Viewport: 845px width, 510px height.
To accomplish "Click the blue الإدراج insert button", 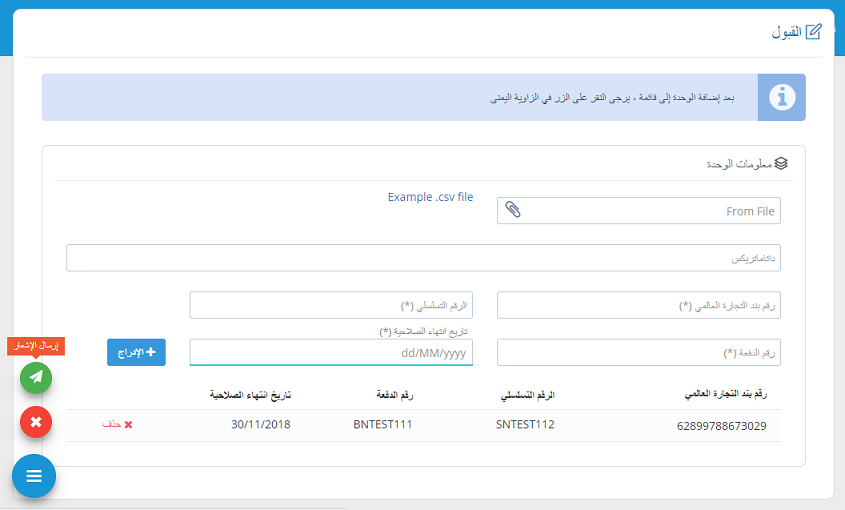I will (x=136, y=352).
